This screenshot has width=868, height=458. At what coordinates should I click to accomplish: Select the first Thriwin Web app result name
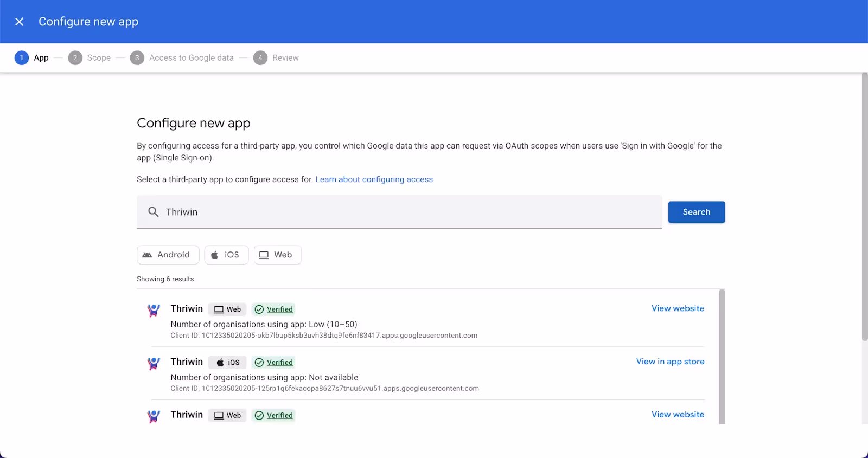pyautogui.click(x=187, y=308)
